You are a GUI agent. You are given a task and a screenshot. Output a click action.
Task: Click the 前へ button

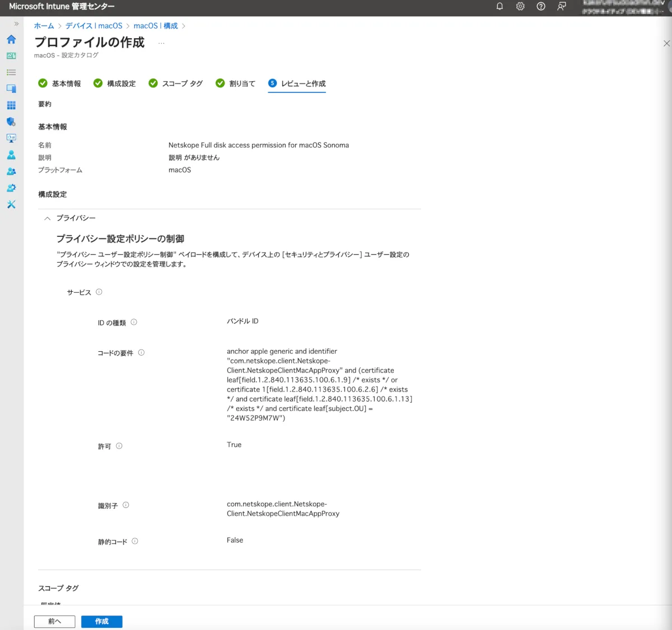pyautogui.click(x=54, y=622)
